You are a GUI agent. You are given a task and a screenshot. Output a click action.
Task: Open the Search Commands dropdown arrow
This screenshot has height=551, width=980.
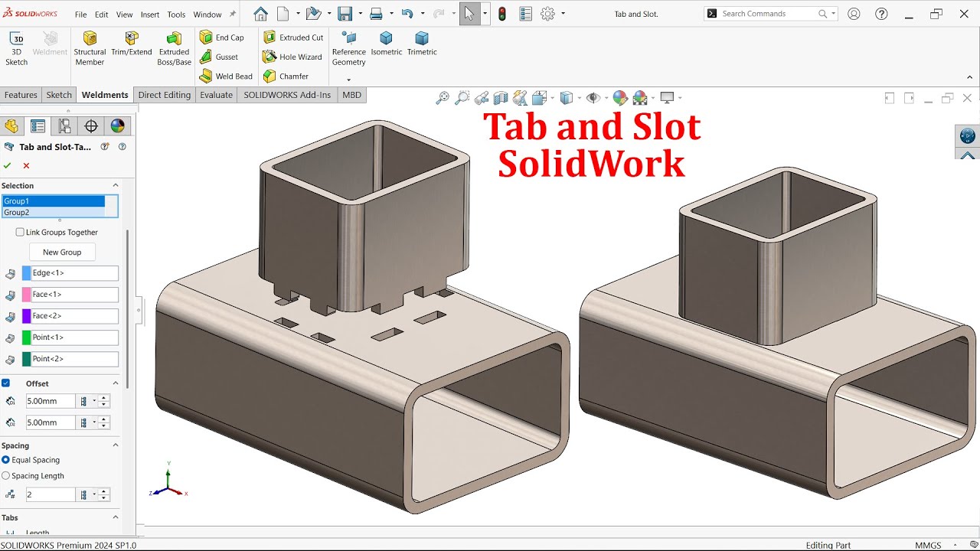833,14
